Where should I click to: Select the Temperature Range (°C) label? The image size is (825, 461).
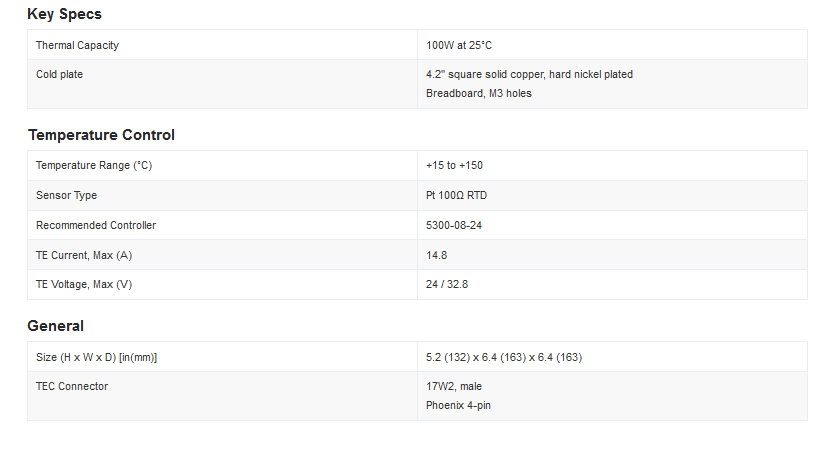94,165
